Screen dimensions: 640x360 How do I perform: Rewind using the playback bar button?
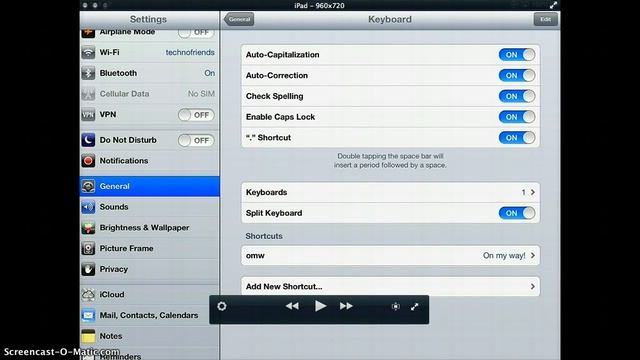click(292, 306)
